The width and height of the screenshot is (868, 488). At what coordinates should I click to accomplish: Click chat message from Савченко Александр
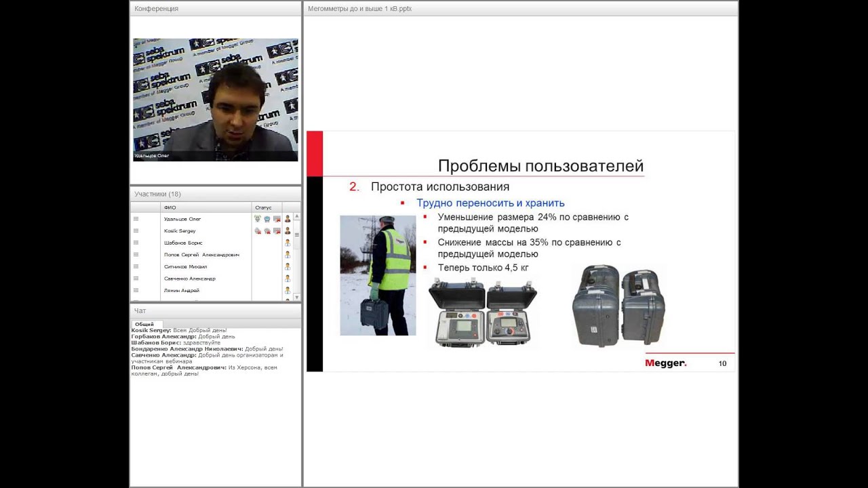tap(207, 358)
